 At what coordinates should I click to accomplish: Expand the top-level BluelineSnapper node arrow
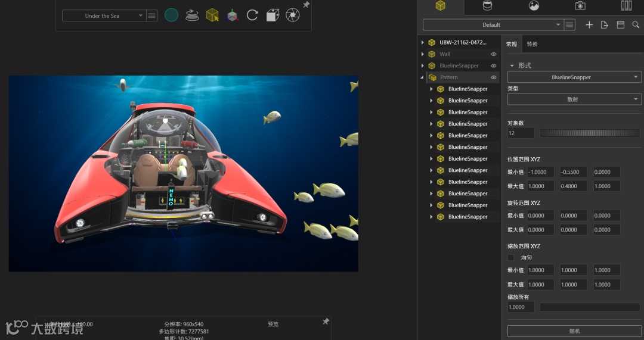click(422, 65)
